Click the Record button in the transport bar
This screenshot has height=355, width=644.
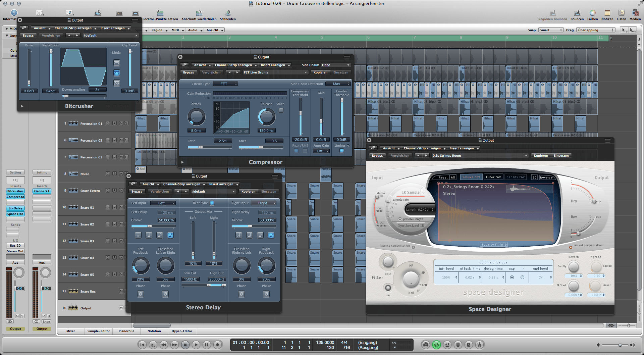tap(218, 345)
